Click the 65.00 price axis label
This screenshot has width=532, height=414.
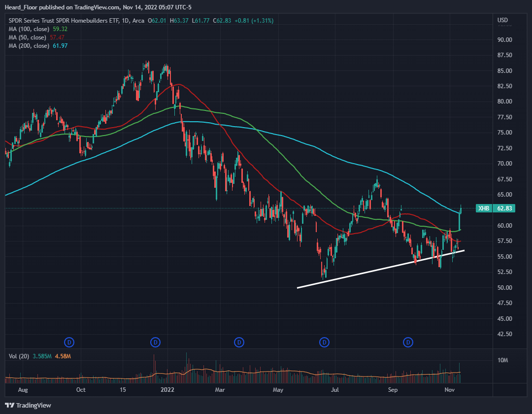pyautogui.click(x=504, y=195)
